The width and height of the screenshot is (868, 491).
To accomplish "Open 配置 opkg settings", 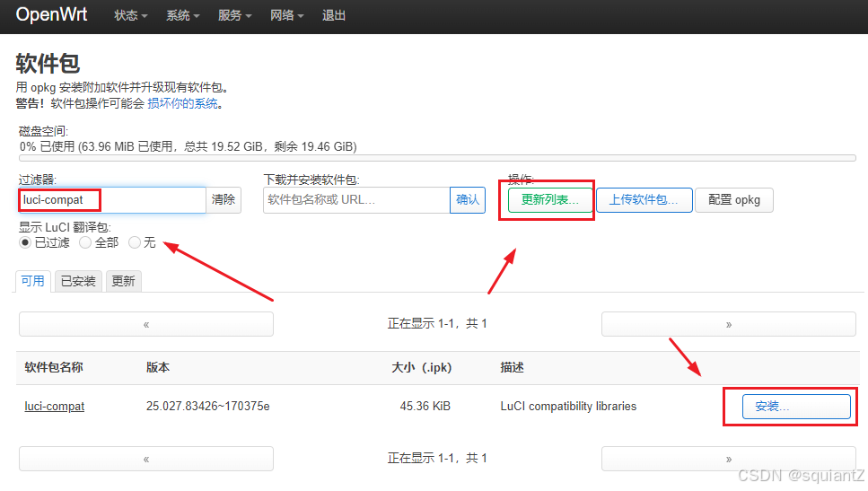I will click(734, 200).
